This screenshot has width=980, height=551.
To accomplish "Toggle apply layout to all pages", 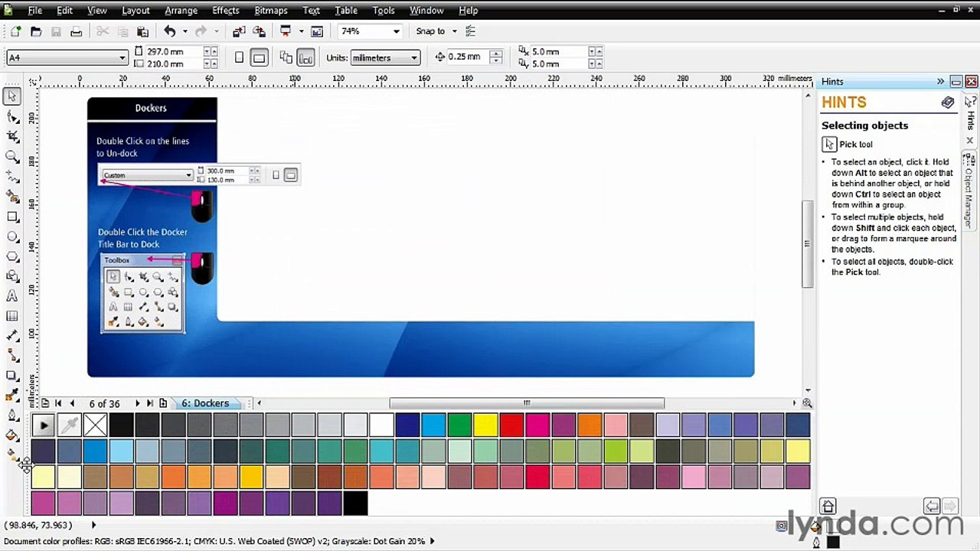I will click(286, 57).
